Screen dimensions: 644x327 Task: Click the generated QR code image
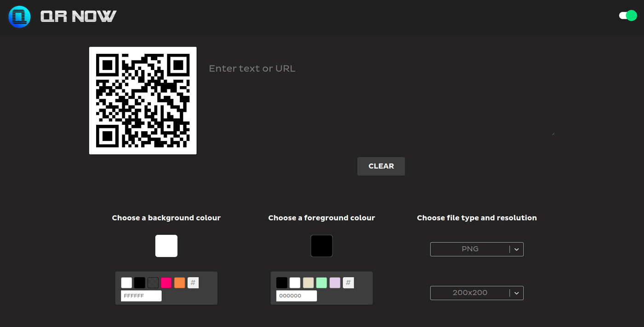[143, 100]
